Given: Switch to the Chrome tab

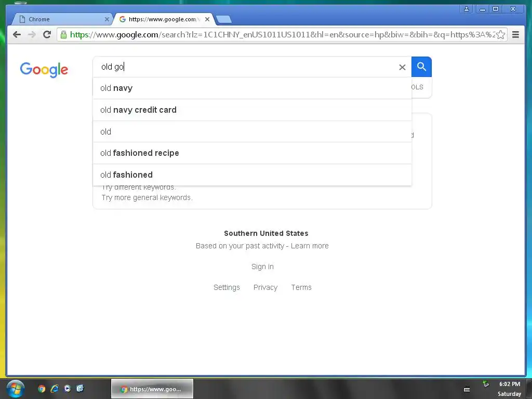Looking at the screenshot, I should click(x=63, y=19).
